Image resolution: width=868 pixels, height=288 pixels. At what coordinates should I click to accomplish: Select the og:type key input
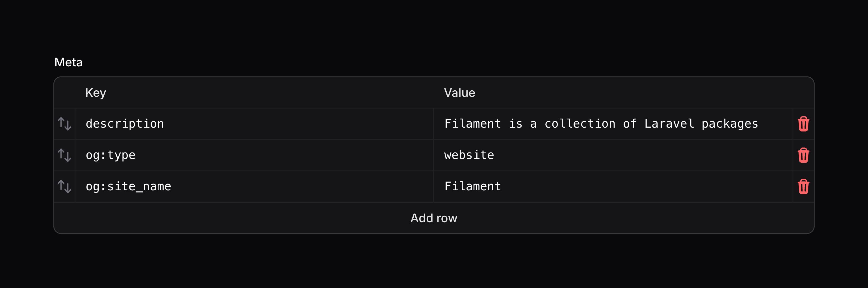(x=236, y=155)
